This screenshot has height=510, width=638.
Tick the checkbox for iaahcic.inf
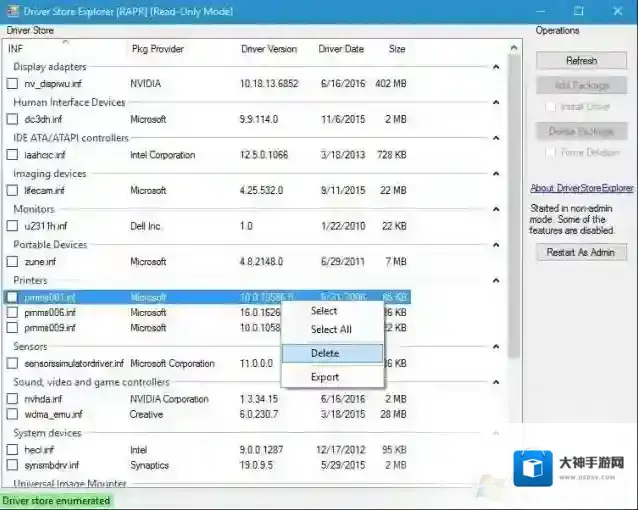click(13, 155)
